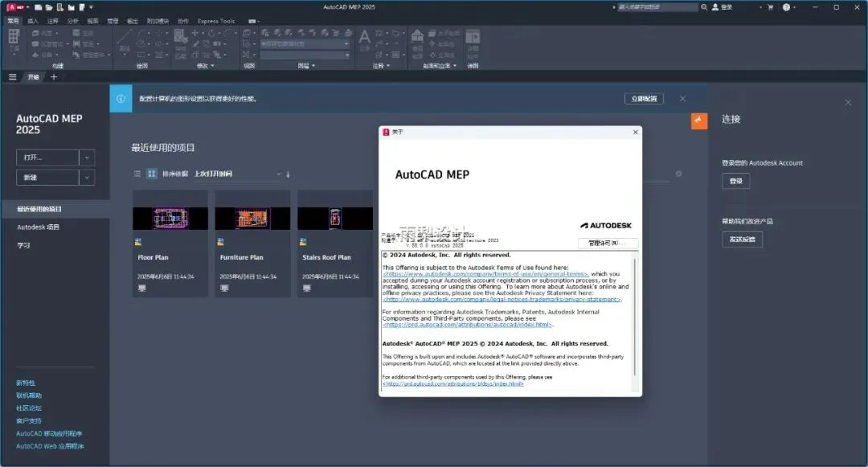Select the Home ribbon tab
Image resolution: width=868 pixels, height=467 pixels.
click(13, 21)
